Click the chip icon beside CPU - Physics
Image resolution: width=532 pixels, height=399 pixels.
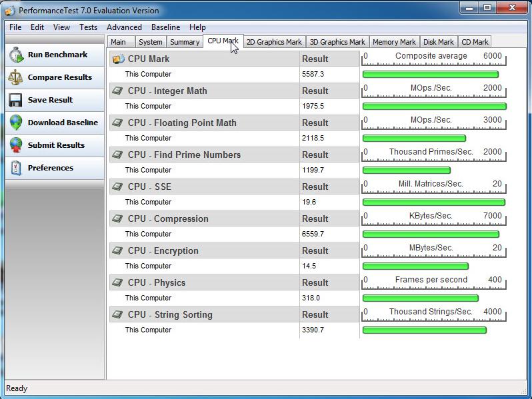click(118, 283)
